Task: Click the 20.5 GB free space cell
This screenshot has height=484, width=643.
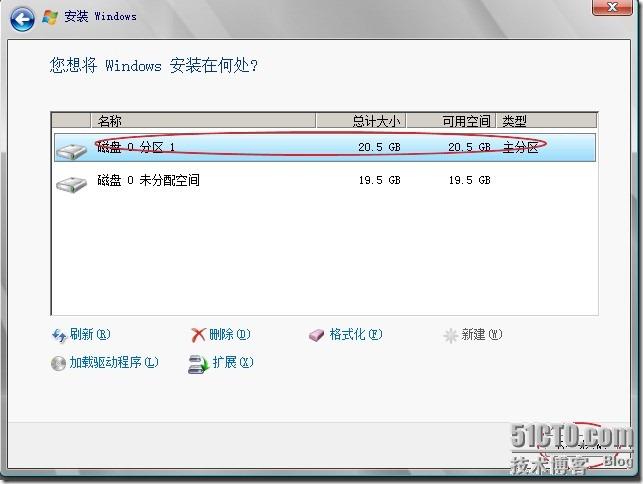Action: [x=470, y=147]
